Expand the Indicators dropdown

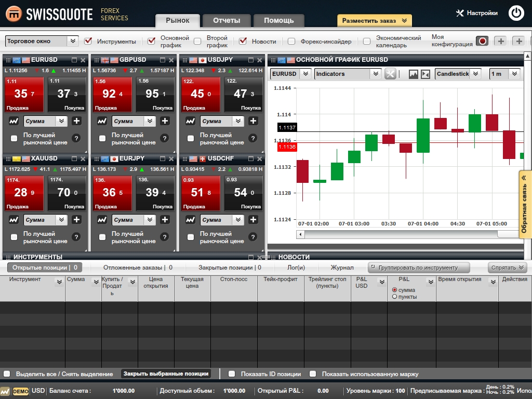[x=348, y=74]
